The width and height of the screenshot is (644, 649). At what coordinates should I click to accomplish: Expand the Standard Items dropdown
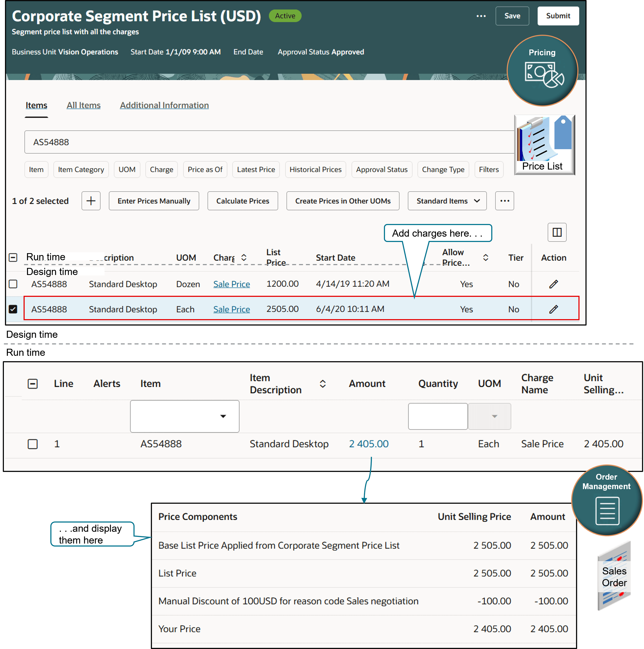coord(447,201)
